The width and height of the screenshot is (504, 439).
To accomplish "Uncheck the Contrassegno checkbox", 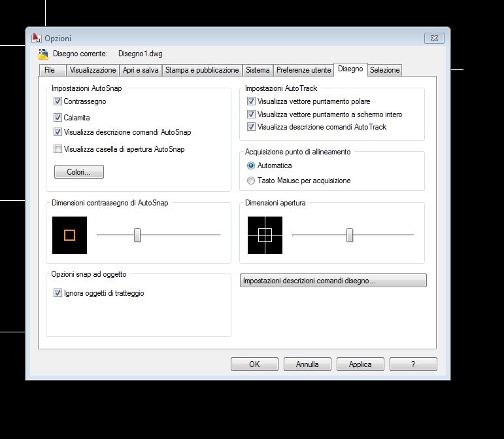I will pyautogui.click(x=58, y=101).
